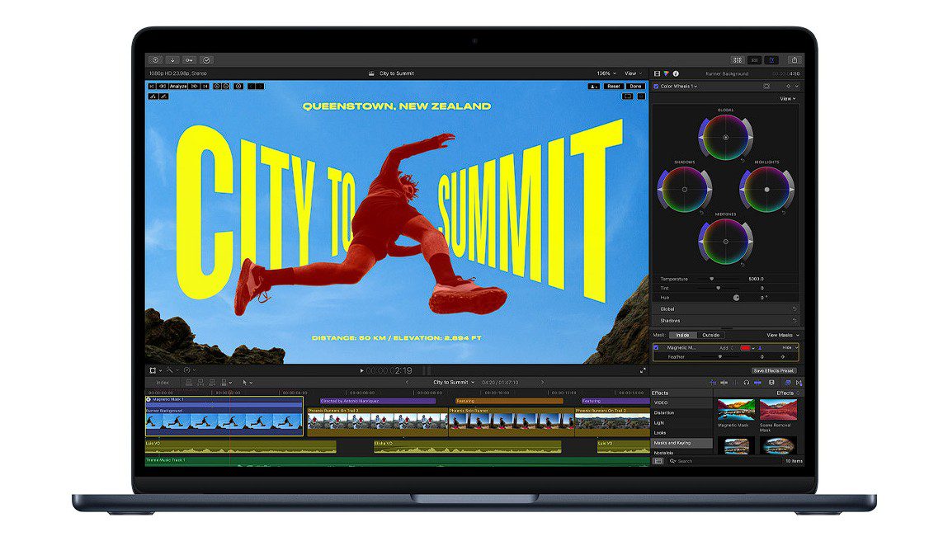Select the Outside mask option
The image size is (929, 560).
coord(710,335)
